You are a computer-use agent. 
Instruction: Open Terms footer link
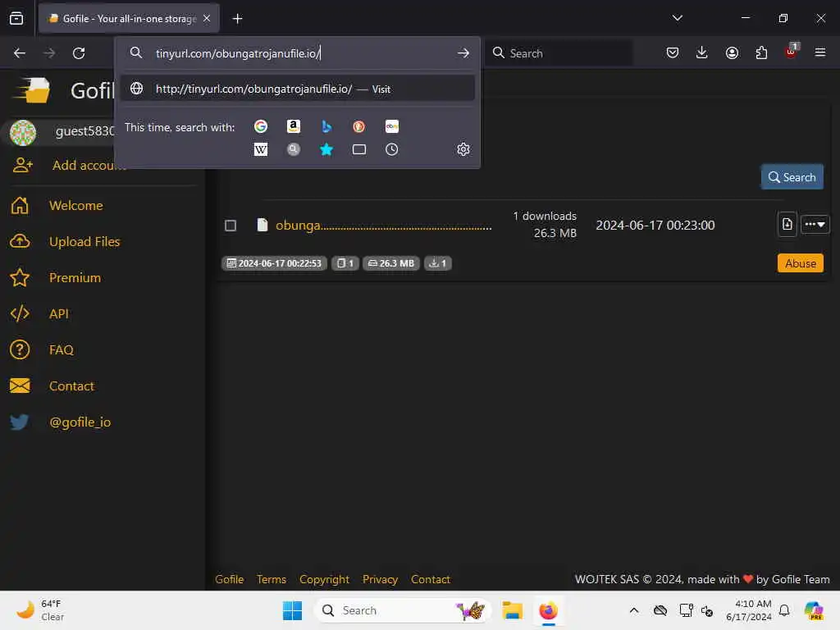coord(271,579)
